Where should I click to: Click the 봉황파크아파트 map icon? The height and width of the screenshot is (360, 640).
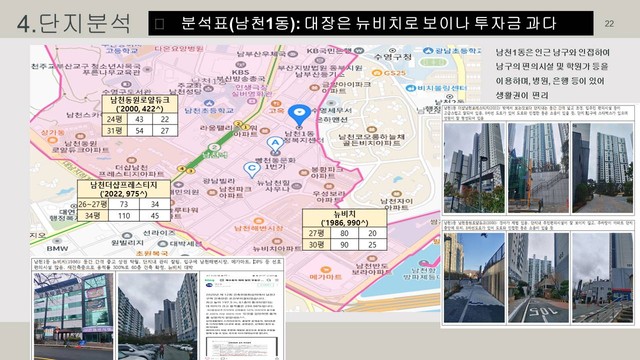303,173
